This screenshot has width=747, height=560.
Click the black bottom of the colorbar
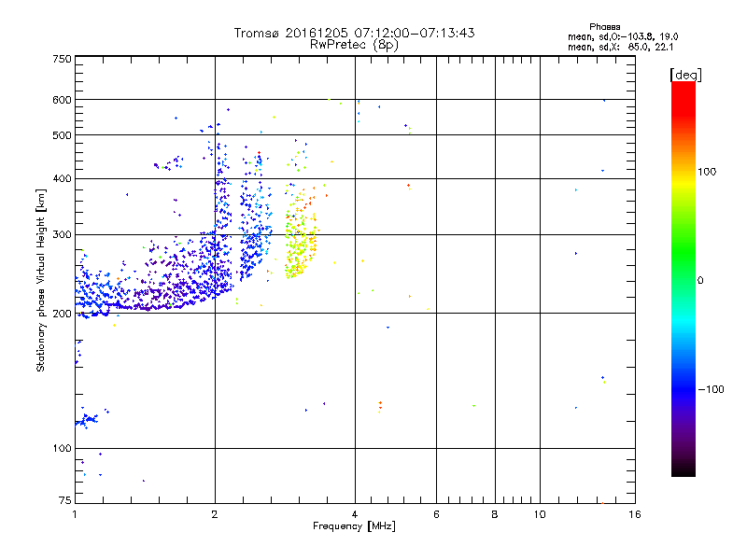pos(684,469)
